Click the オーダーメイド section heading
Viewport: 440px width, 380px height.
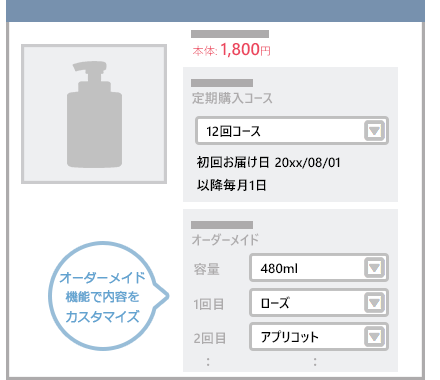[x=225, y=240]
